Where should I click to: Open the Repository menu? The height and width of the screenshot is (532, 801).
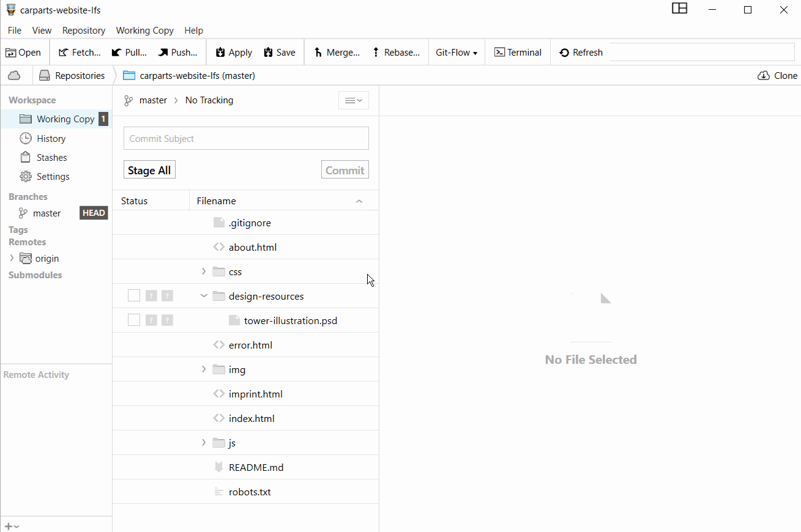tap(84, 31)
